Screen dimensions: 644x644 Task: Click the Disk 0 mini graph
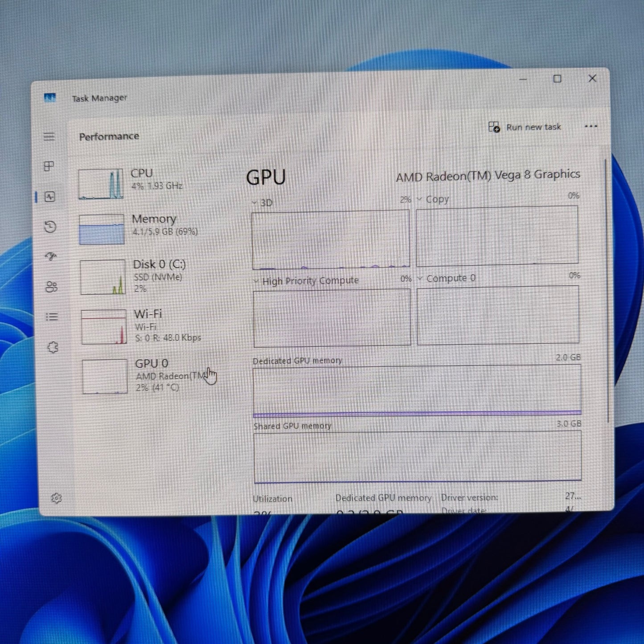click(103, 277)
